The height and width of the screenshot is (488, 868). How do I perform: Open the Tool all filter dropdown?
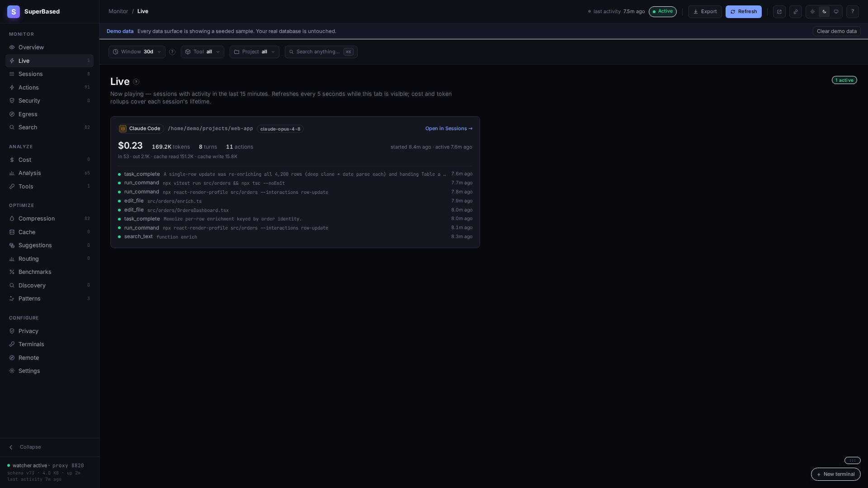[x=203, y=52]
